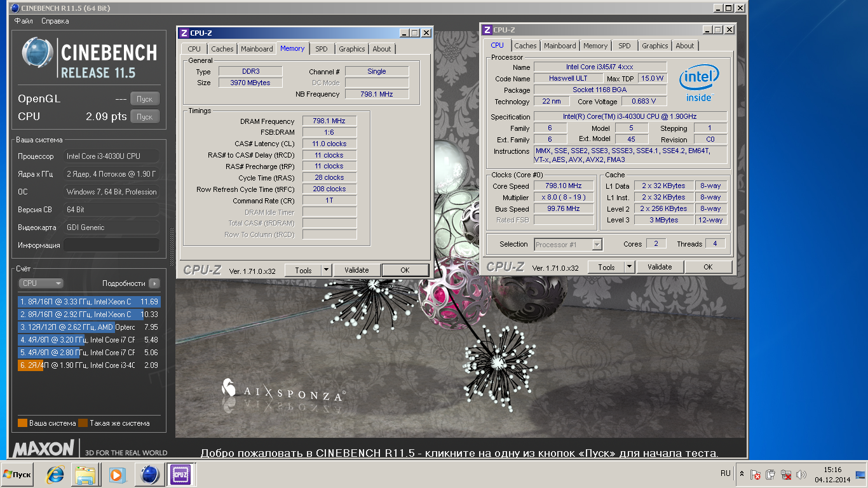Click the RU language indicator

726,474
